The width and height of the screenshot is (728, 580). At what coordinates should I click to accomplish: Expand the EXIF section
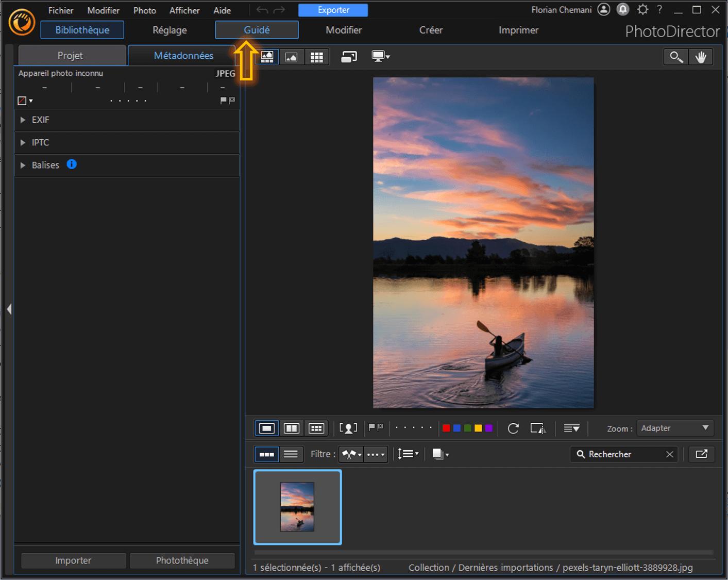pos(23,120)
